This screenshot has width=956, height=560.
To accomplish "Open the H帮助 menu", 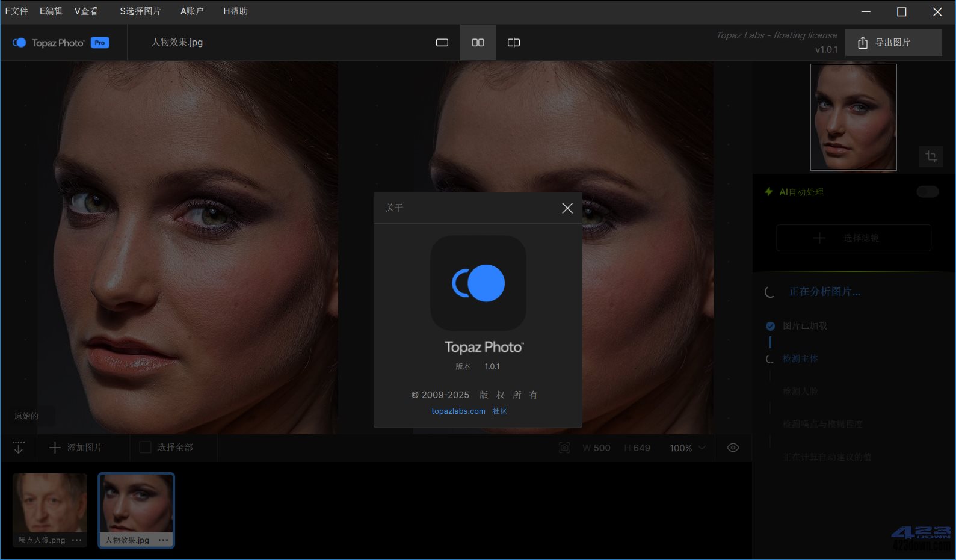I will point(235,11).
